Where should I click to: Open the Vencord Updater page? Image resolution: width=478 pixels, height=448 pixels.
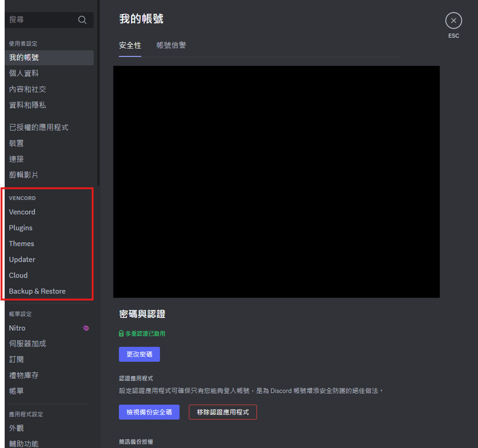coord(49,259)
